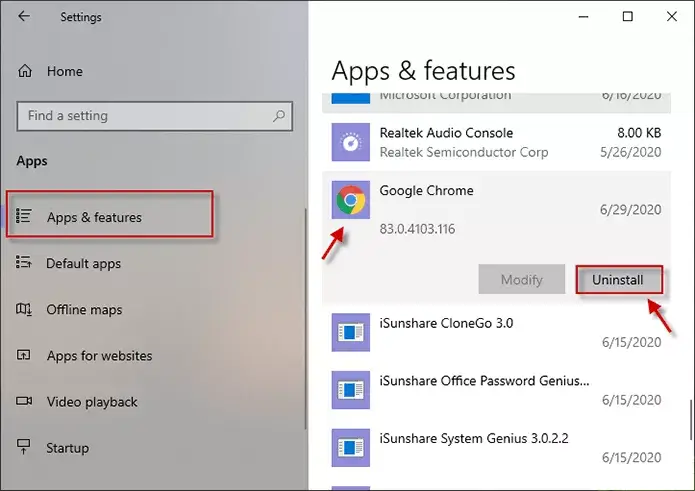Select iSunshare CloneGo 3.0 entry
The width and height of the screenshot is (695, 491).
click(496, 332)
